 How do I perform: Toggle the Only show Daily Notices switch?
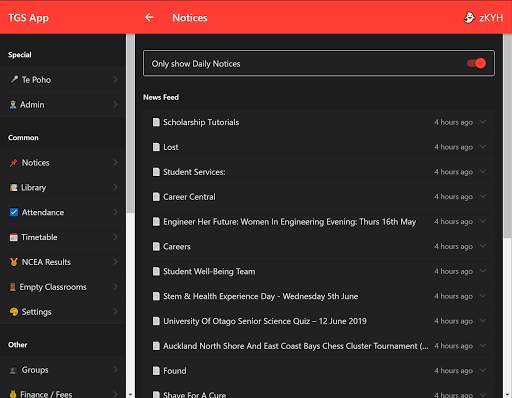476,63
